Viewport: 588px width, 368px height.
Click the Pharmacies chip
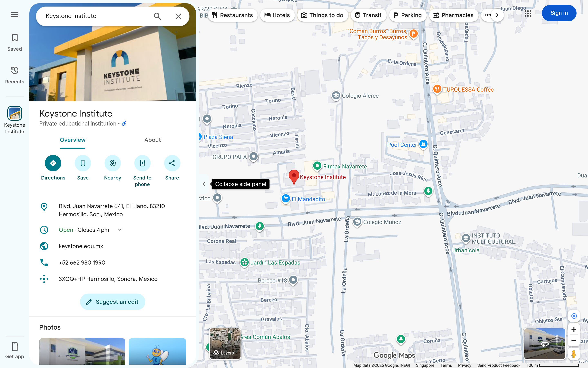click(453, 15)
